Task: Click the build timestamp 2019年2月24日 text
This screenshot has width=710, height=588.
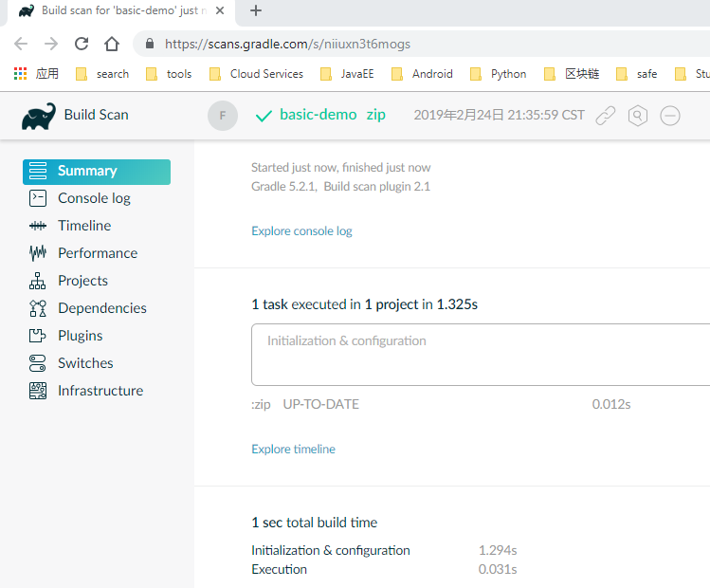Action: [x=499, y=115]
